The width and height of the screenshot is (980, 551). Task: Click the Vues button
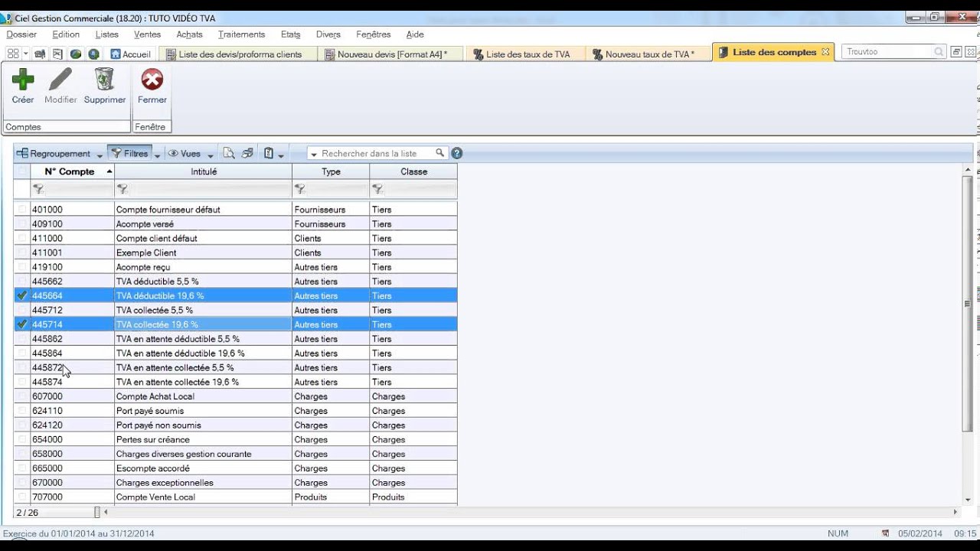tap(185, 153)
